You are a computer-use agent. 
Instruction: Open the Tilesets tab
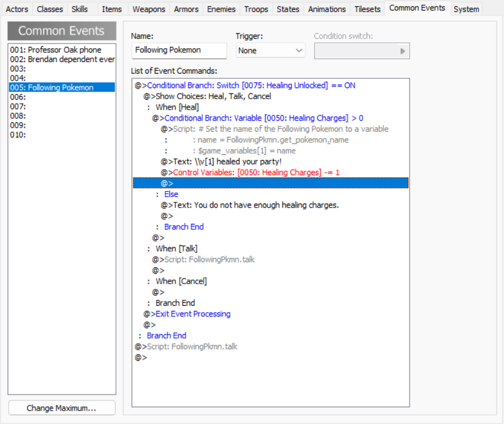[368, 9]
